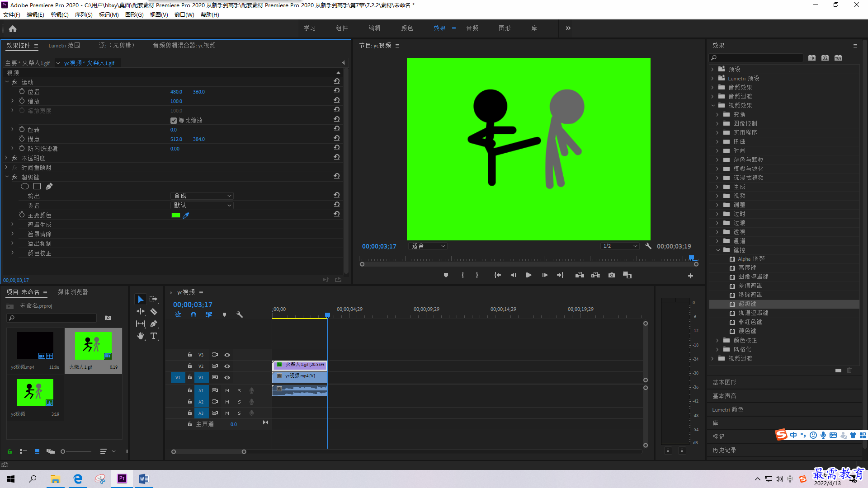This screenshot has width=868, height=488.
Task: Click the key color green swatch
Action: [x=176, y=216]
